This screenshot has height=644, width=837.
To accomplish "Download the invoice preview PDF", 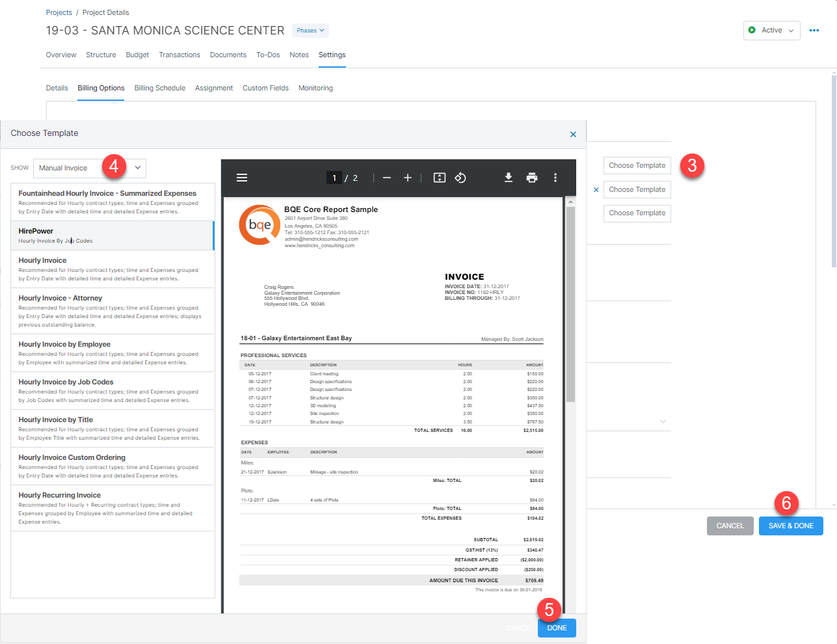I will (509, 177).
